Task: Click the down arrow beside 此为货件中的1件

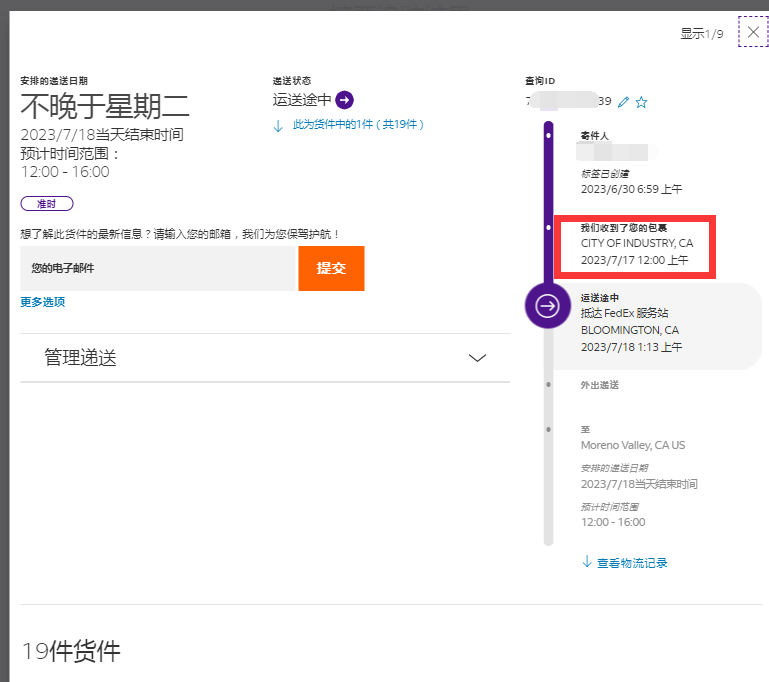Action: pyautogui.click(x=278, y=126)
